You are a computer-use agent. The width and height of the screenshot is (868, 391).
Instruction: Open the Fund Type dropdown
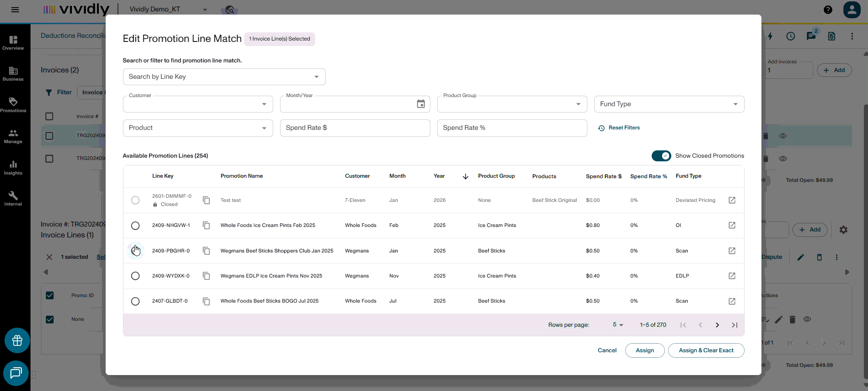669,104
